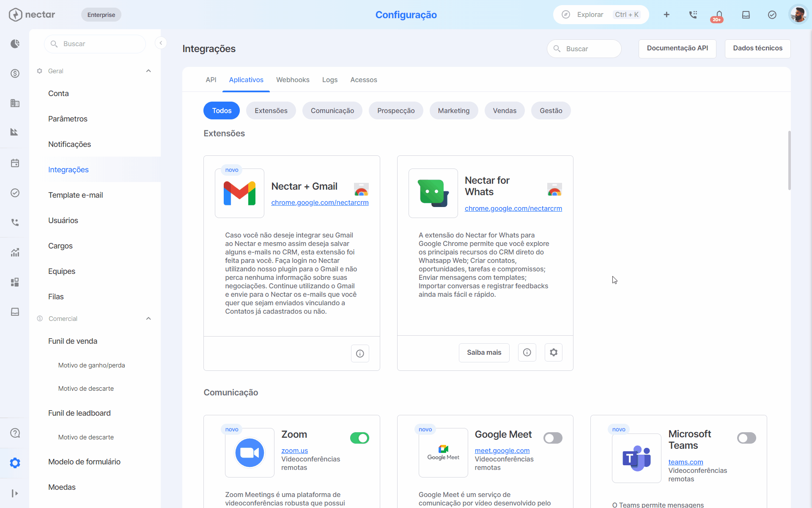Open Conta in the settings menu
This screenshot has width=812, height=508.
tap(58, 94)
